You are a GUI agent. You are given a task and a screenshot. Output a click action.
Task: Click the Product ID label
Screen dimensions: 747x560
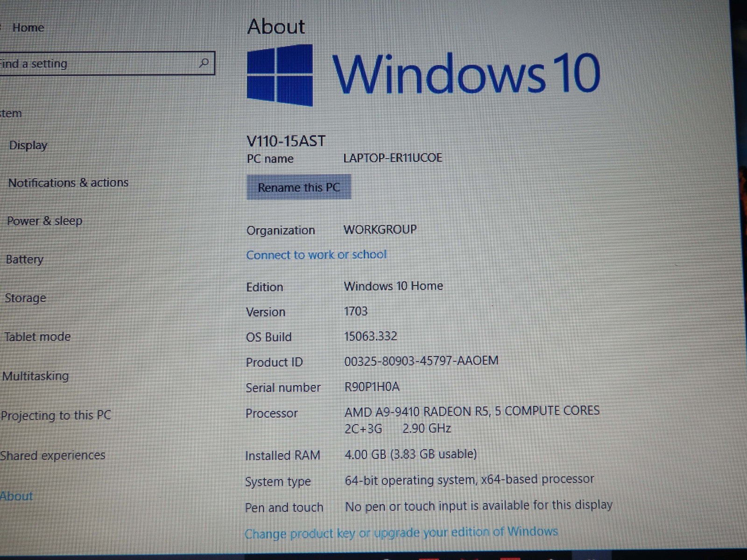[x=275, y=362]
